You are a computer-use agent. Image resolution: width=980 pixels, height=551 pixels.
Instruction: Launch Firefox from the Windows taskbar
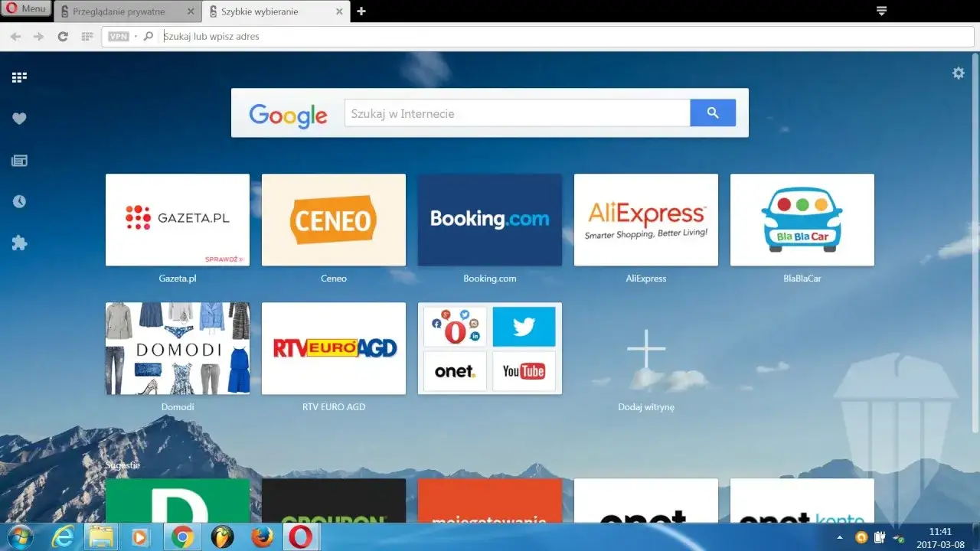coord(261,537)
